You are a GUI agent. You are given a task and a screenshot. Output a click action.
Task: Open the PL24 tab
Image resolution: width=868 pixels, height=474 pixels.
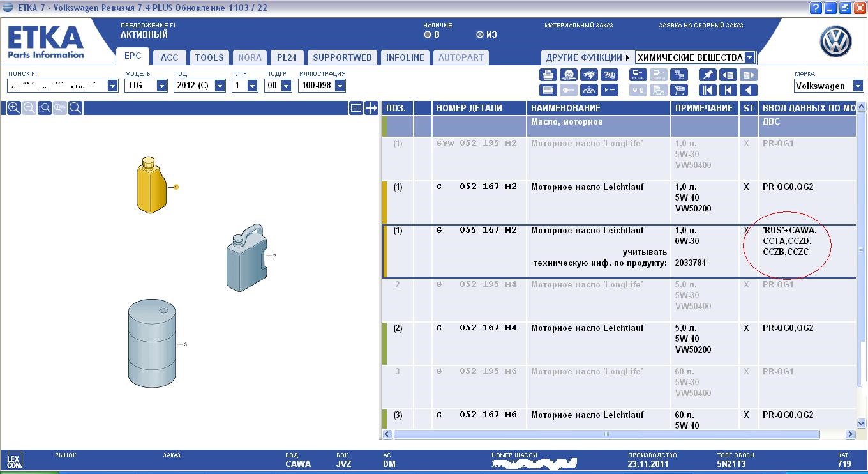pos(287,57)
